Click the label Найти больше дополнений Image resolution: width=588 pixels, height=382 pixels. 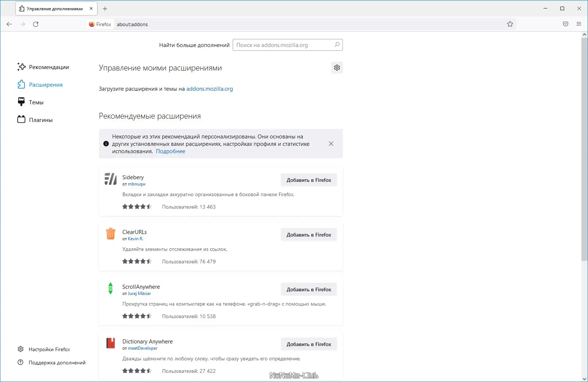[x=194, y=45]
